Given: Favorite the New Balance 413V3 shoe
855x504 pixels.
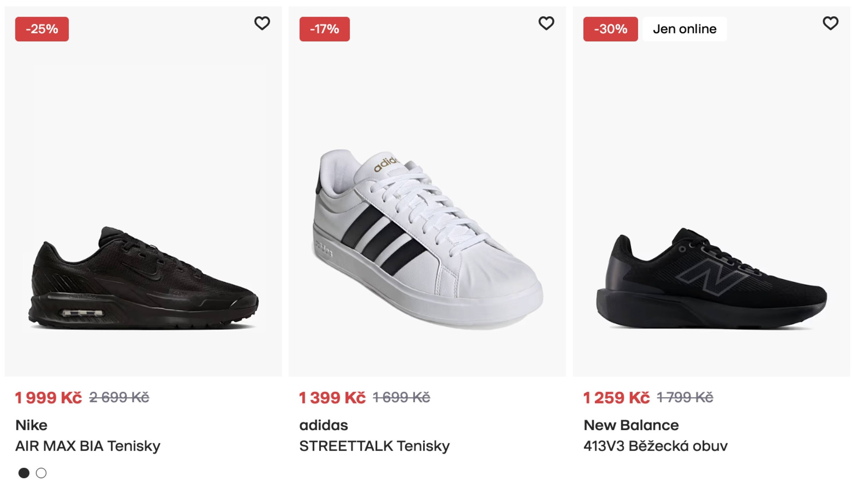Looking at the screenshot, I should click(x=830, y=24).
